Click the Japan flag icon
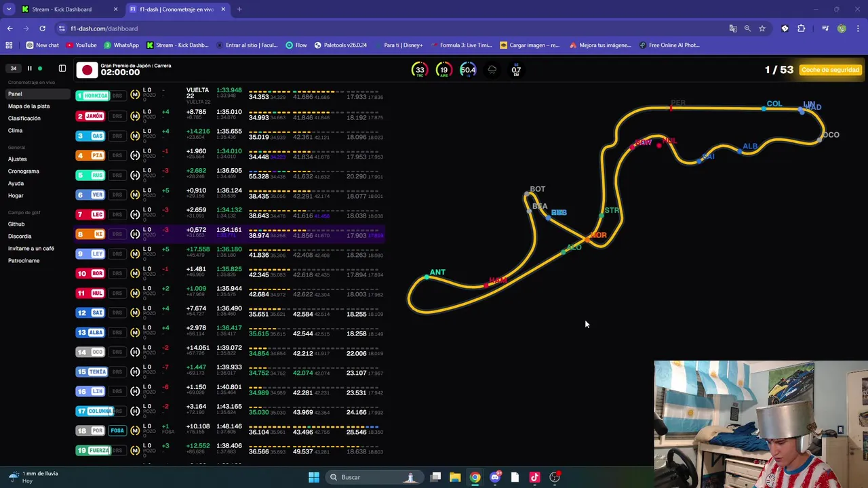868x488 pixels. (87, 70)
